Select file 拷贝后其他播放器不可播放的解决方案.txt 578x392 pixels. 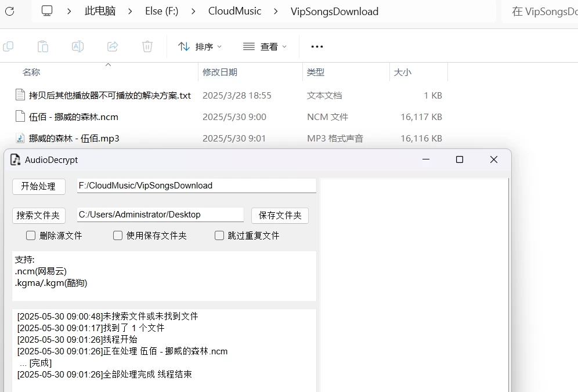tap(110, 96)
